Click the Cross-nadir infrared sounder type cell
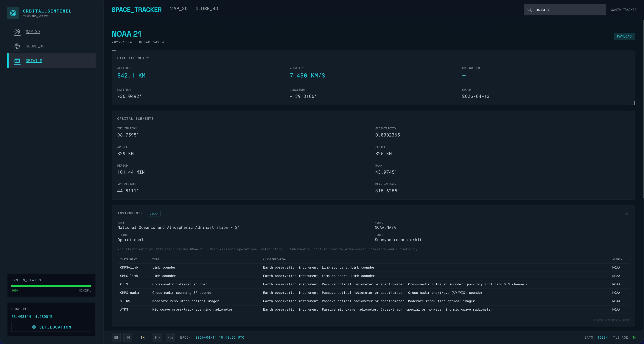Screen dimensions: 644x344 (180, 284)
